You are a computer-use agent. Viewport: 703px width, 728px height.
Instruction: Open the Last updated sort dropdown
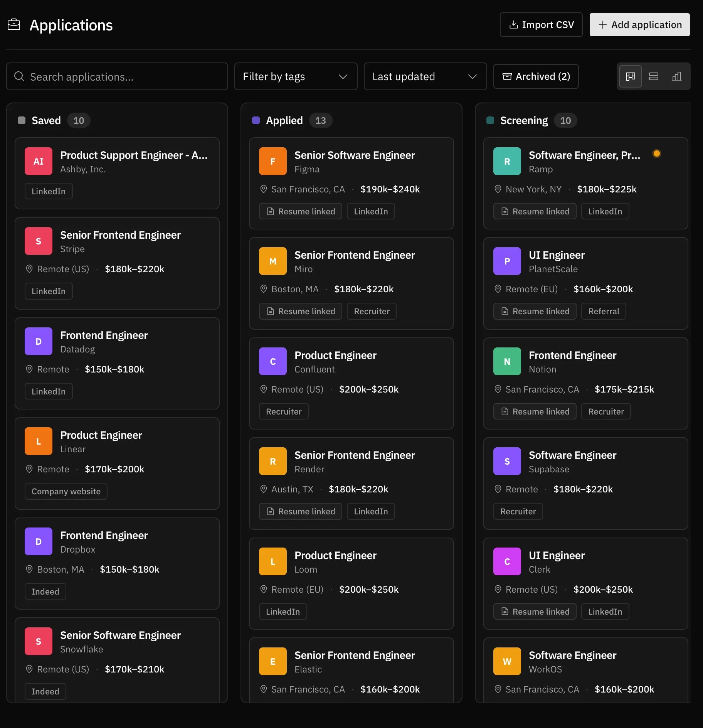[425, 76]
